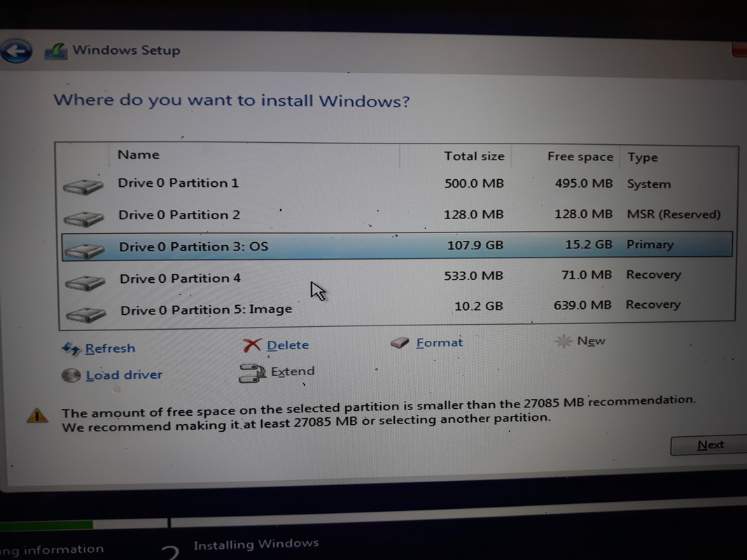
Task: Open the Load driver link
Action: [x=124, y=375]
